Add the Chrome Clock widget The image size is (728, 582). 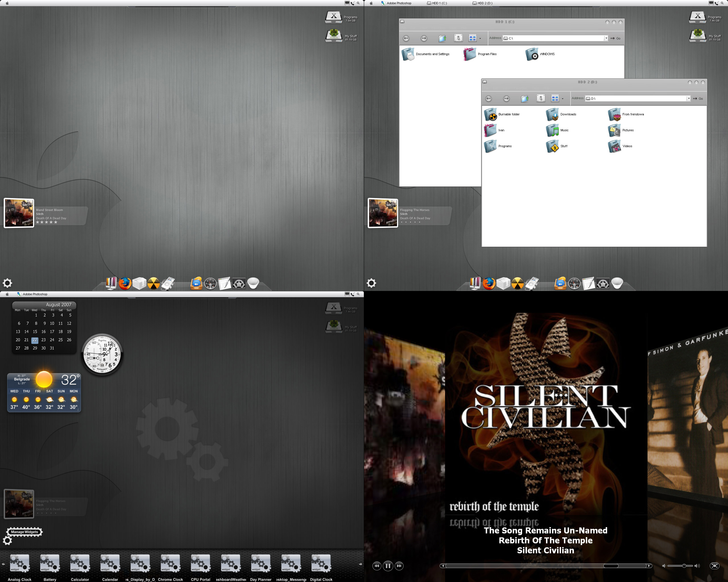pos(171,568)
